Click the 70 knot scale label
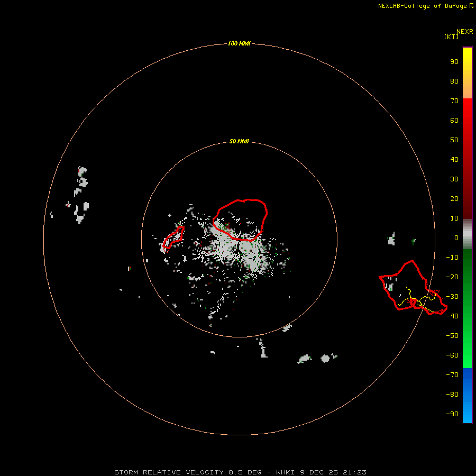The height and width of the screenshot is (476, 476). click(454, 101)
